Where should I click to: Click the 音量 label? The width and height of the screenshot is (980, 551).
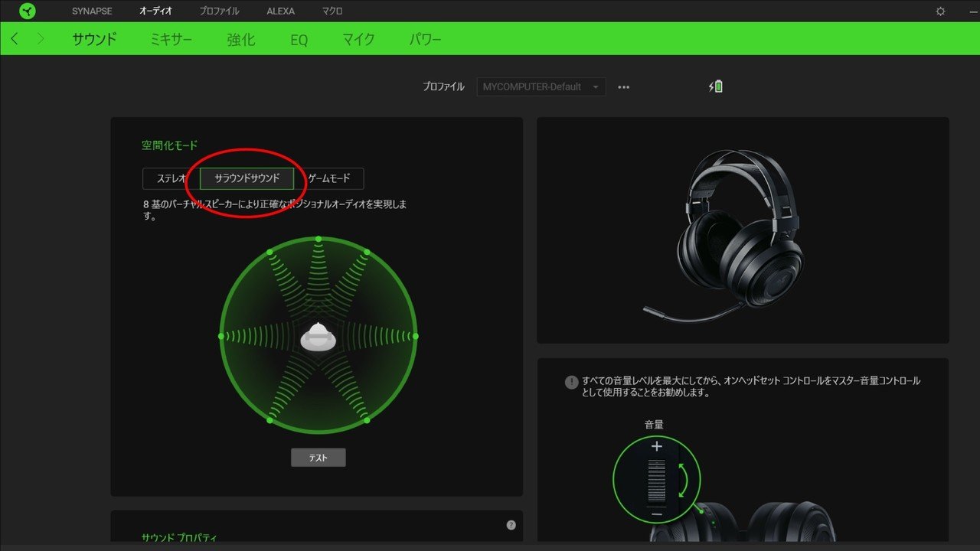tap(654, 424)
